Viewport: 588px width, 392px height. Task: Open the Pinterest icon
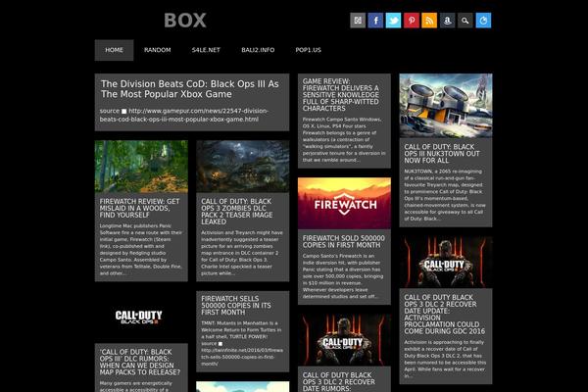pyautogui.click(x=412, y=21)
